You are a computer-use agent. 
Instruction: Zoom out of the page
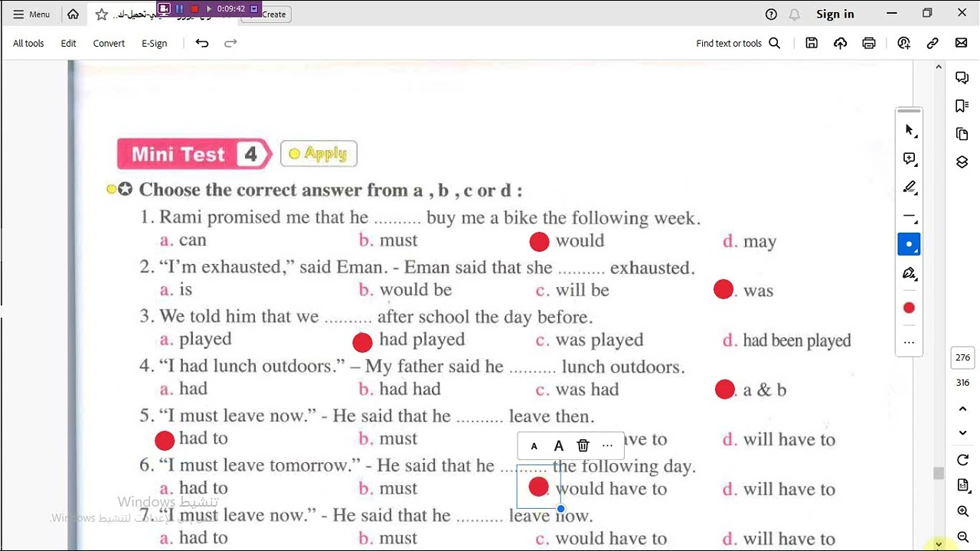tap(962, 536)
